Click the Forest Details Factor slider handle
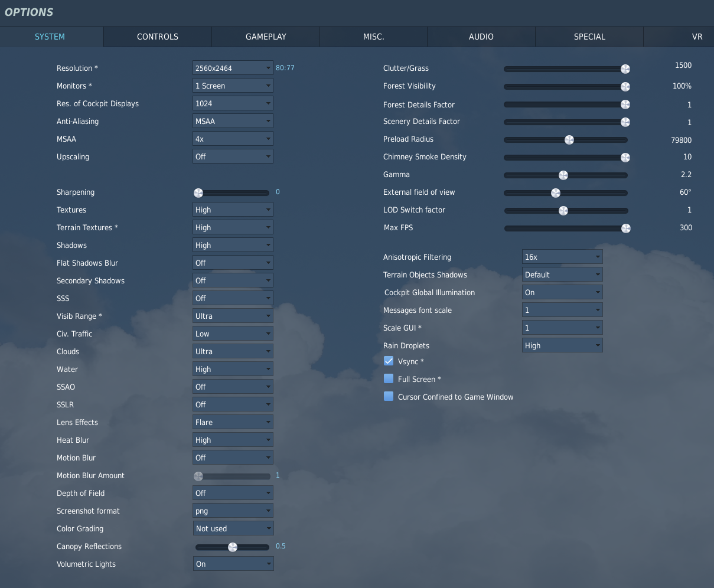 click(x=625, y=104)
